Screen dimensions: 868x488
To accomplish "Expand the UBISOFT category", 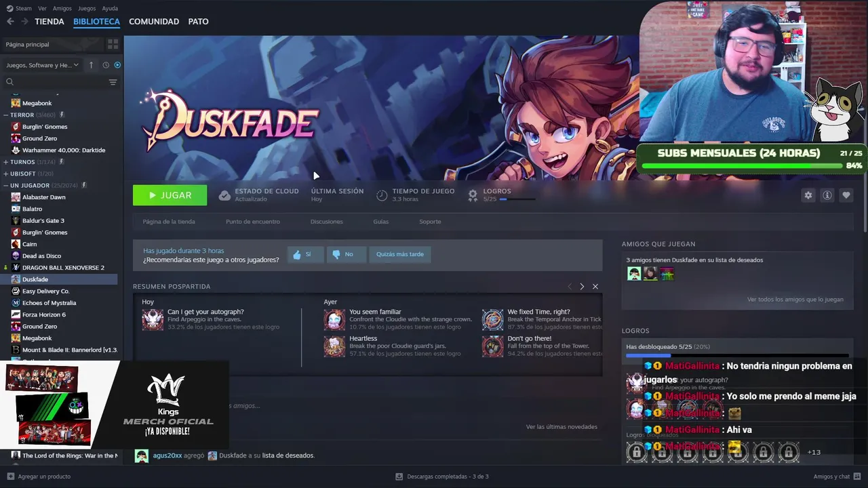I will [x=5, y=174].
